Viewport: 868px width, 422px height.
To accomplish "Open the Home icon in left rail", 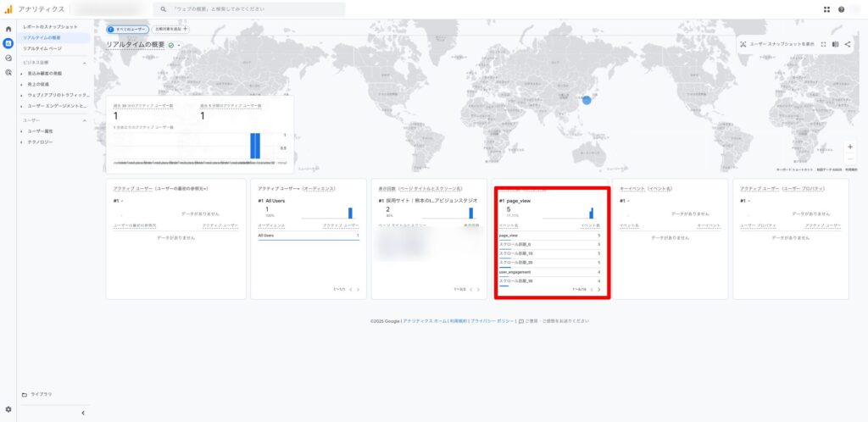I will click(8, 30).
